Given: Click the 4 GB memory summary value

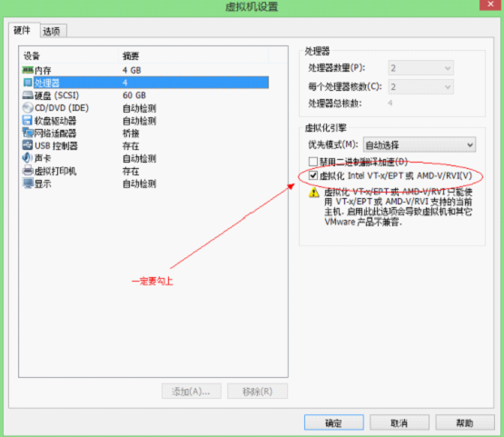Looking at the screenshot, I should coord(132,70).
